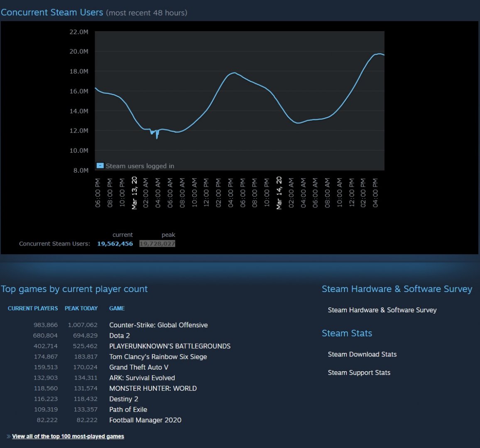Choose Football Manager 2020 from the list

[x=145, y=420]
